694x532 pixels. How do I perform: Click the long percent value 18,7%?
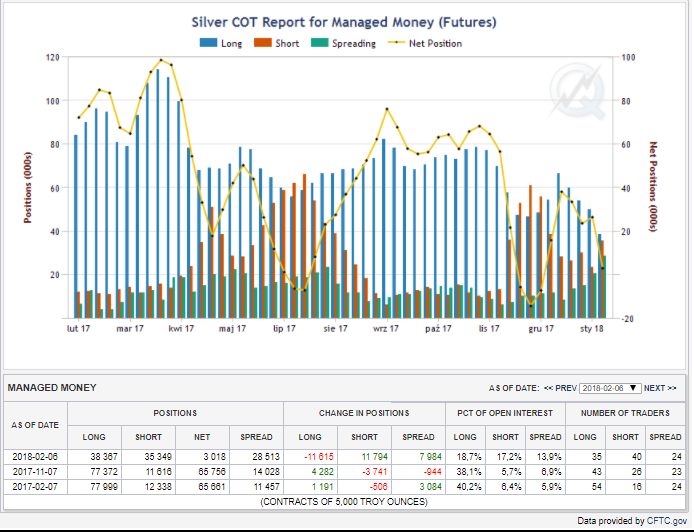(469, 457)
